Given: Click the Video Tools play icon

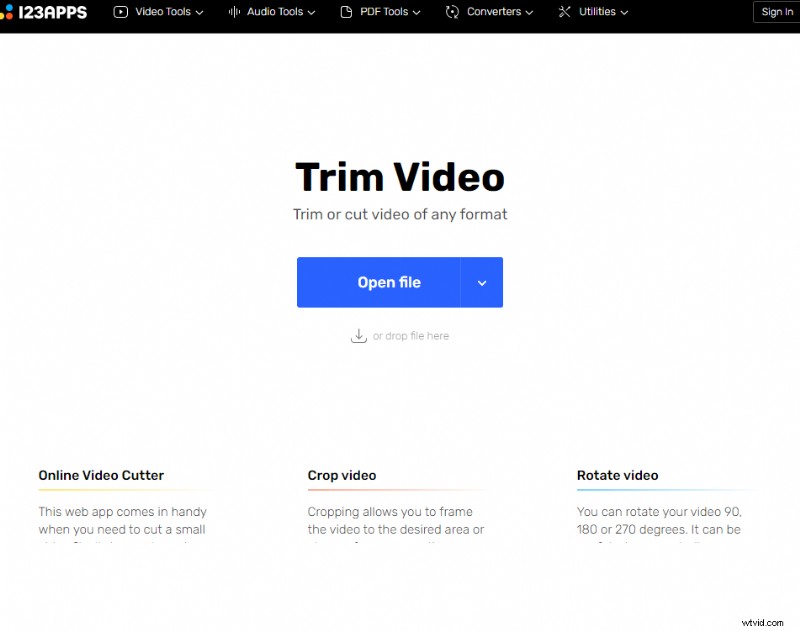Looking at the screenshot, I should [x=122, y=12].
